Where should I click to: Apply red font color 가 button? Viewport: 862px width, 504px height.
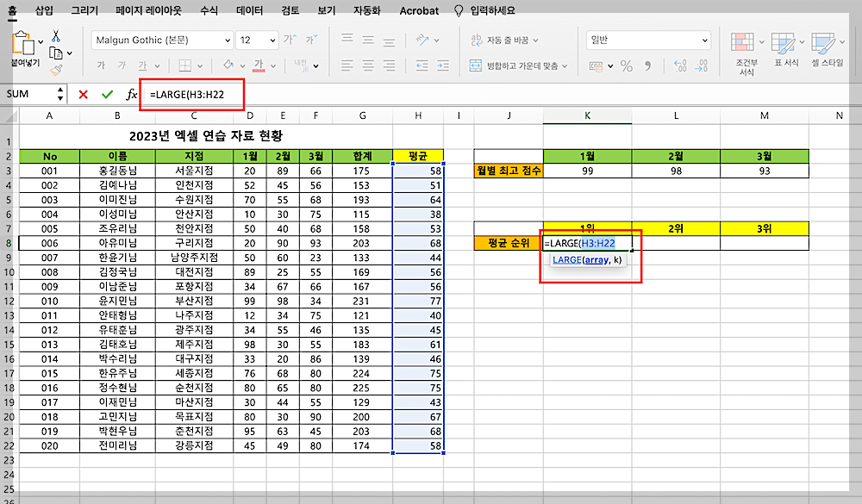pos(259,65)
